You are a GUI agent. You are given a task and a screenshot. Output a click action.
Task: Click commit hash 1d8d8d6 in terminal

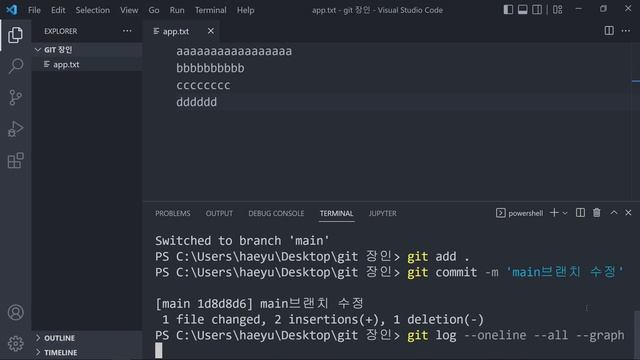222,304
